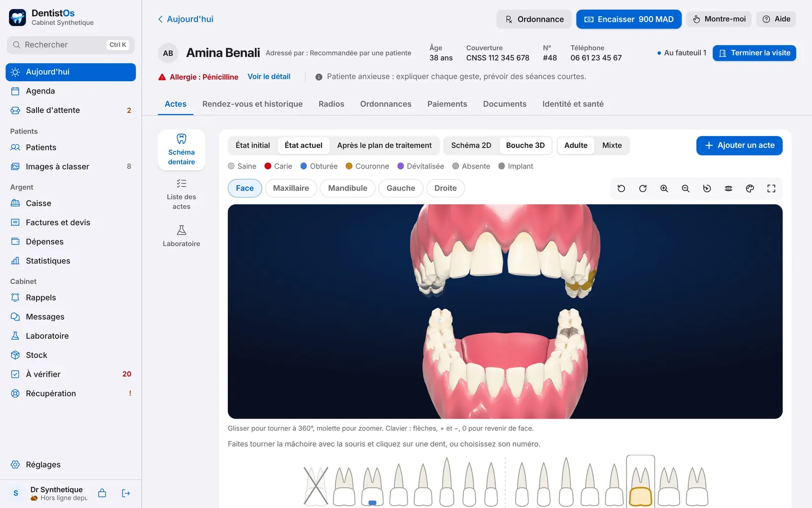Click the red Carie legend dot
This screenshot has height=508, width=812.
pyautogui.click(x=268, y=166)
